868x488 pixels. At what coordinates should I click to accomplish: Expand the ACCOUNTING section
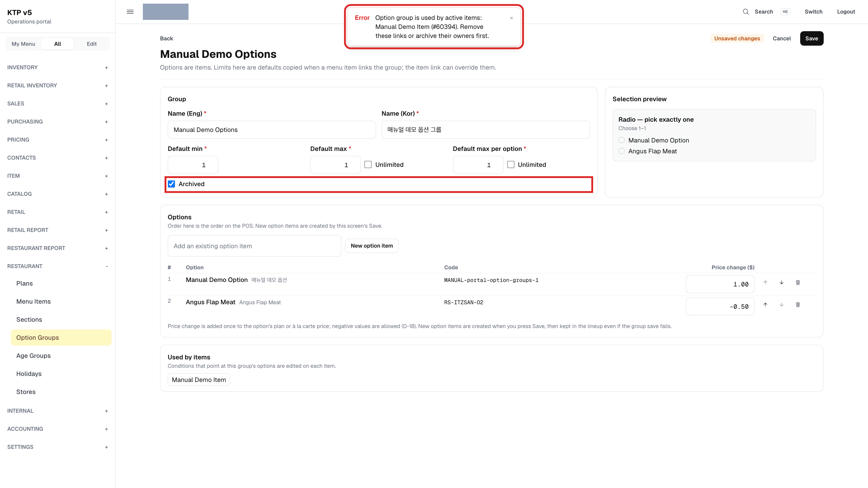click(x=58, y=429)
